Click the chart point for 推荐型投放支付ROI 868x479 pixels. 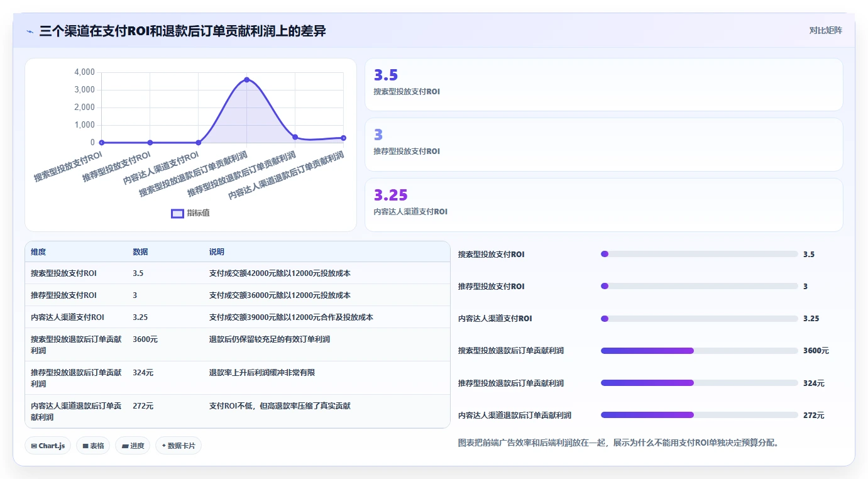(150, 143)
